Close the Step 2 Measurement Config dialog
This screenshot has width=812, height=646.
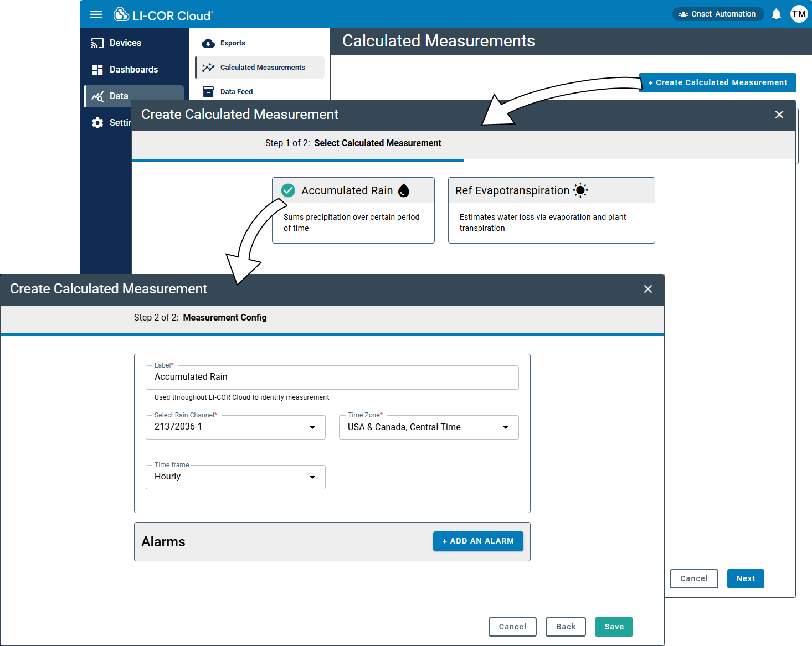pos(648,289)
